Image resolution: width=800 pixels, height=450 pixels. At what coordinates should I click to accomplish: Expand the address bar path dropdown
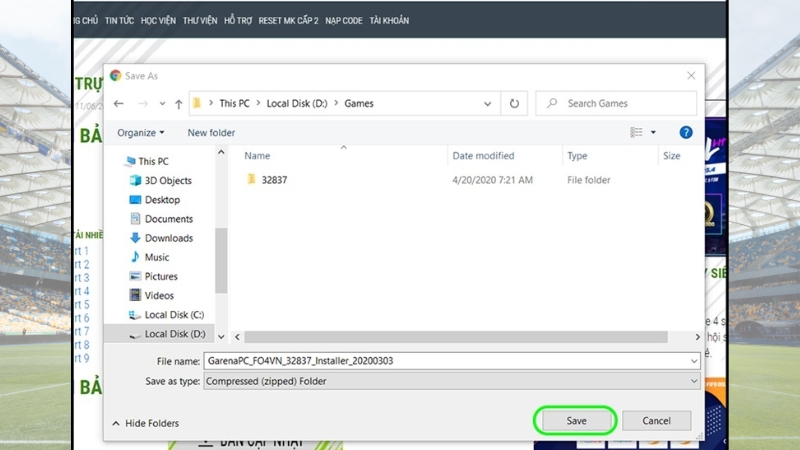(487, 104)
